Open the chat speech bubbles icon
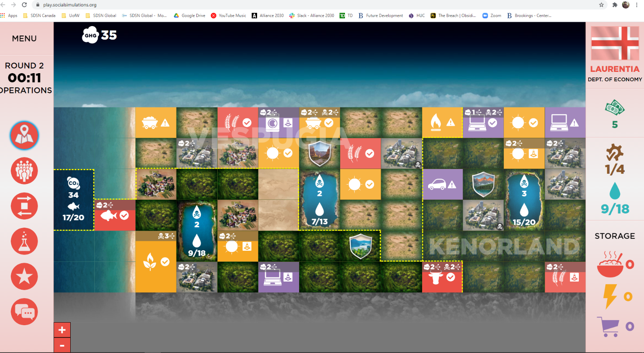This screenshot has height=353, width=644. [x=24, y=312]
